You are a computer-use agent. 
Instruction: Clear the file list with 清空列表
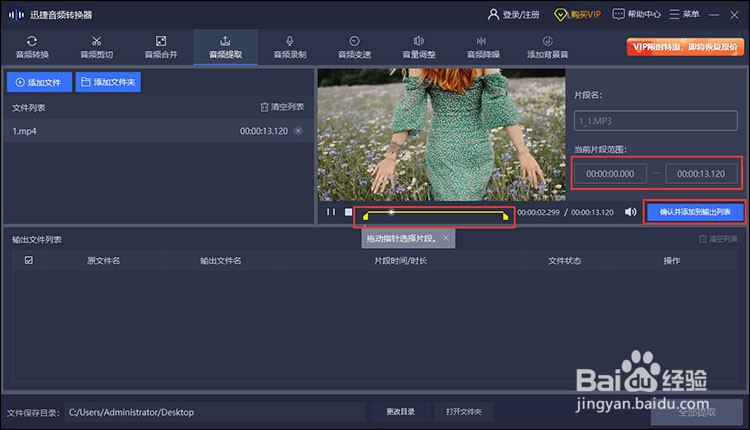click(282, 107)
